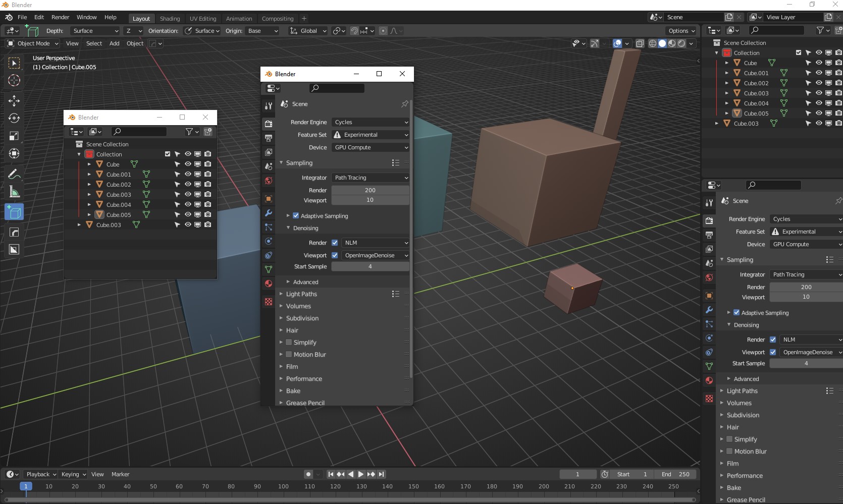Image resolution: width=843 pixels, height=504 pixels.
Task: Open Output Properties tab in floating properties window
Action: point(269,138)
